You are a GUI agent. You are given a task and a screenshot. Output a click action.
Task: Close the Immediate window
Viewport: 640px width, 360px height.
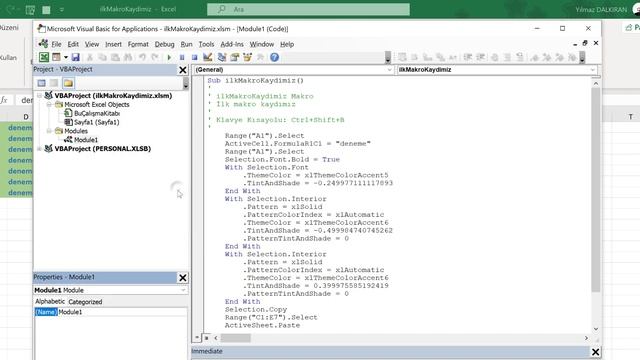(595, 352)
